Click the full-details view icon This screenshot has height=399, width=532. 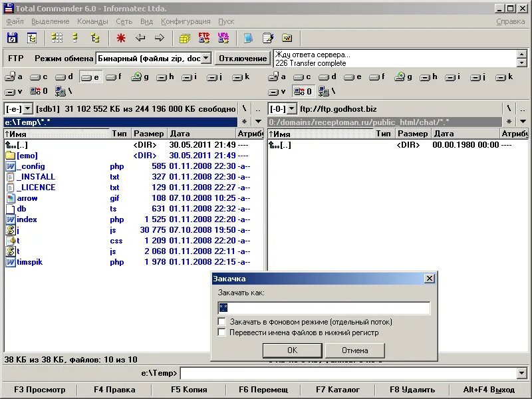pos(75,38)
